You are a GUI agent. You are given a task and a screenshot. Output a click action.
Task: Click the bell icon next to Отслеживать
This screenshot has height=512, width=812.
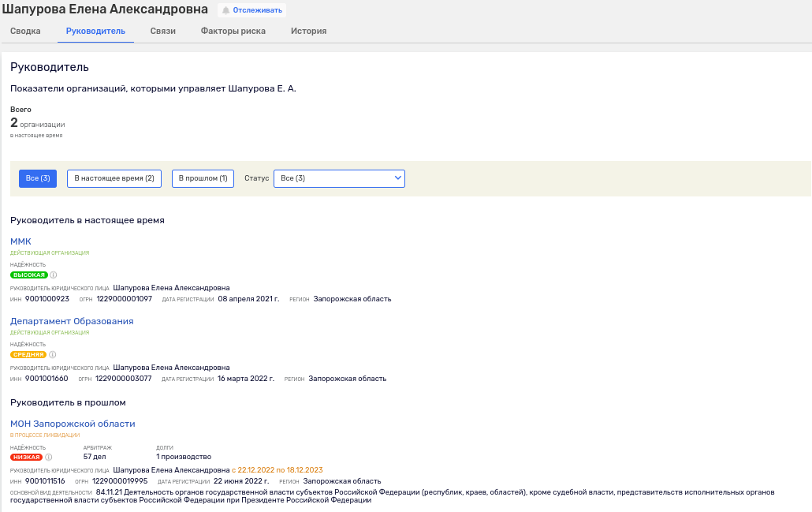point(225,10)
